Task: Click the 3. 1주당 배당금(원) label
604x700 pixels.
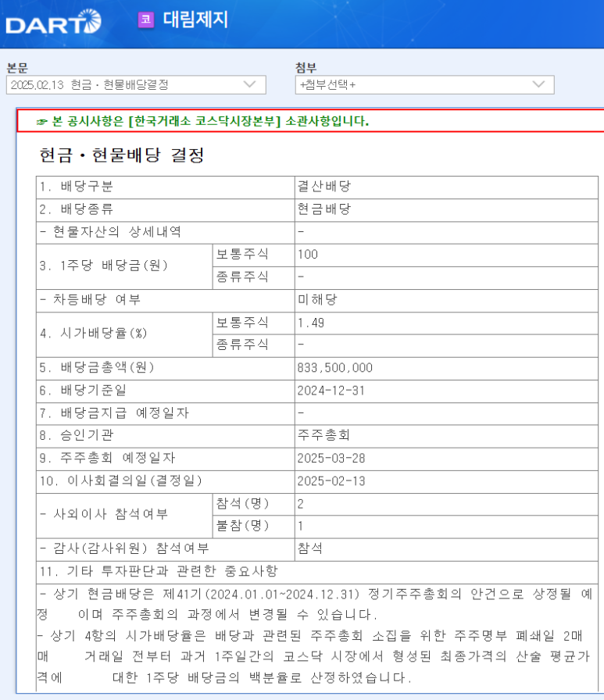Action: tap(104, 265)
